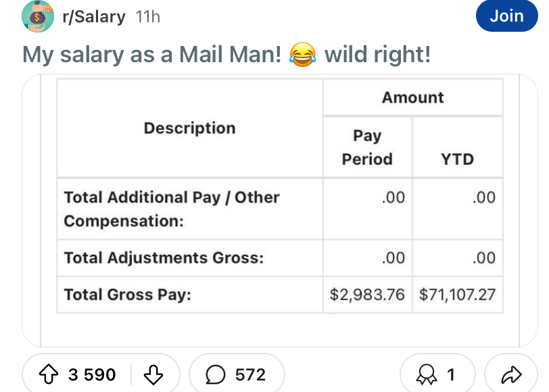The width and height of the screenshot is (549, 392).
Task: Click the Total Gross Pay row label
Action: point(127,295)
